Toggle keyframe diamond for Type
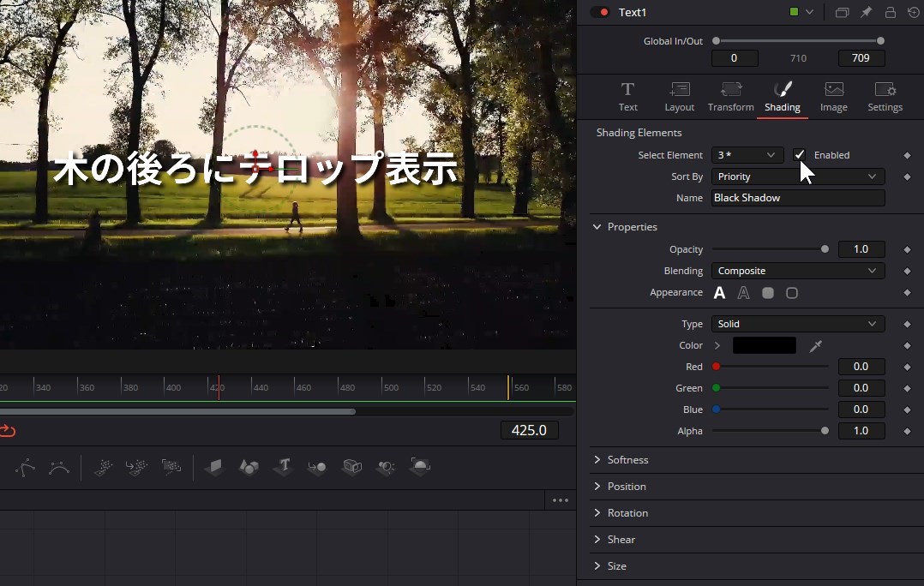924x586 pixels. (x=907, y=324)
